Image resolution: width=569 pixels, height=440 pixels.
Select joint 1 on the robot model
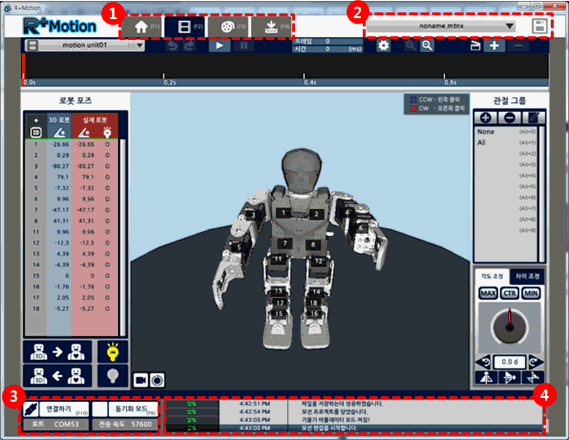tap(284, 213)
